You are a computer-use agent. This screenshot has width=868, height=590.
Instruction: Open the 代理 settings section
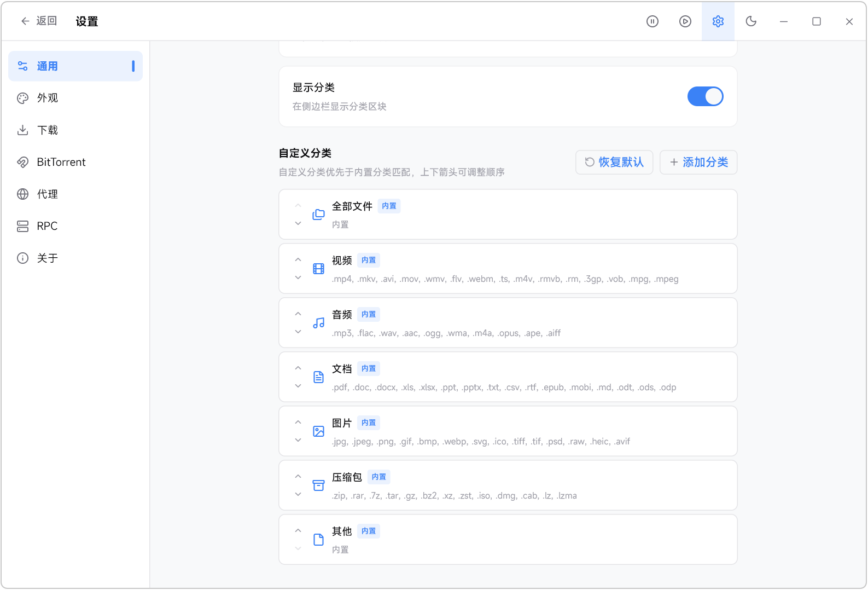tap(75, 194)
